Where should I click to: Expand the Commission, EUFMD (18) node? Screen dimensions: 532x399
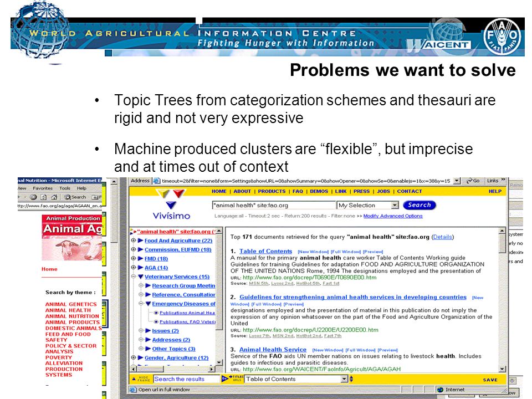(134, 249)
